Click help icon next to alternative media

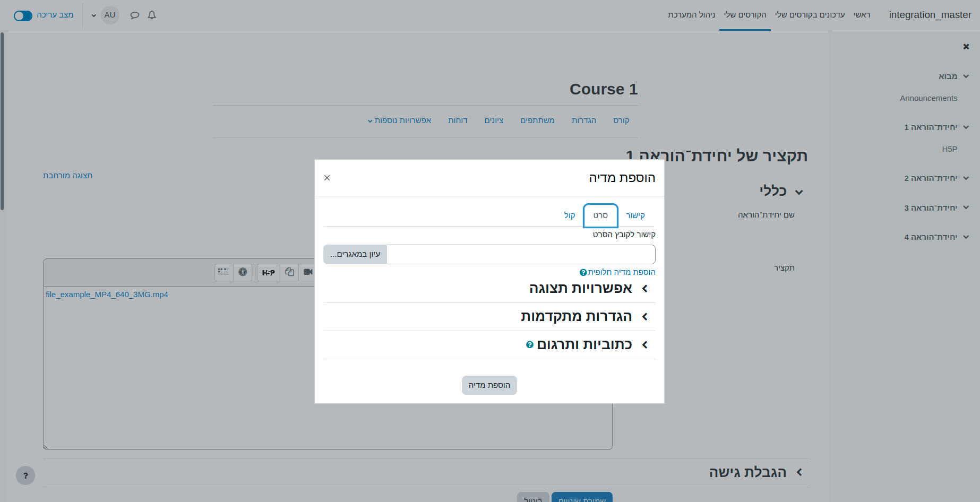[583, 273]
